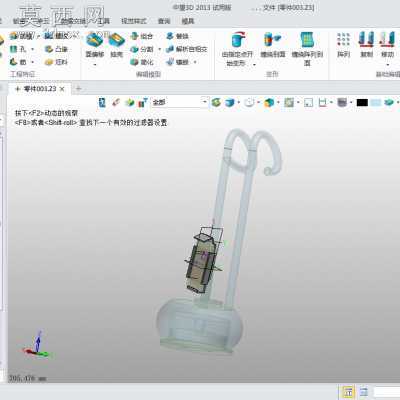This screenshot has width=400, height=400.
Task: Open the 筋 (Rib) feature tool
Action: coord(17,62)
